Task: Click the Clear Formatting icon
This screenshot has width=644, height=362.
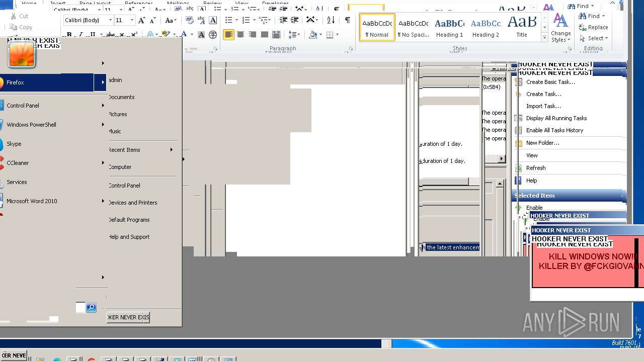Action: 190,20
